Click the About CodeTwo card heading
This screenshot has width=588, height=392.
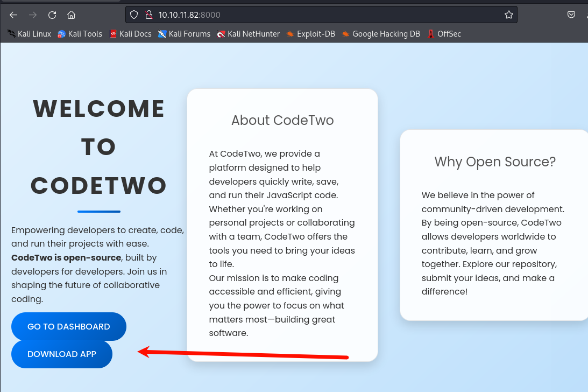coord(282,120)
